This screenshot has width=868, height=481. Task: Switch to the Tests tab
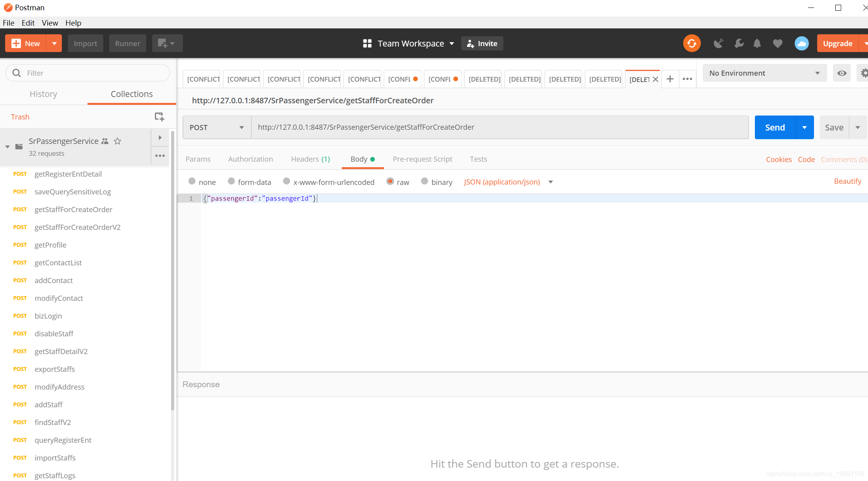coord(478,159)
